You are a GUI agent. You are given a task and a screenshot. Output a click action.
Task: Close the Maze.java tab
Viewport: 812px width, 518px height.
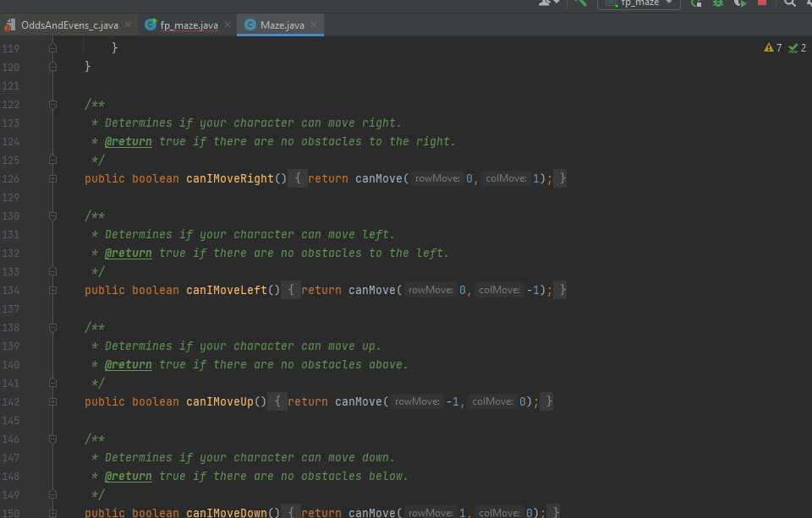[x=314, y=25]
